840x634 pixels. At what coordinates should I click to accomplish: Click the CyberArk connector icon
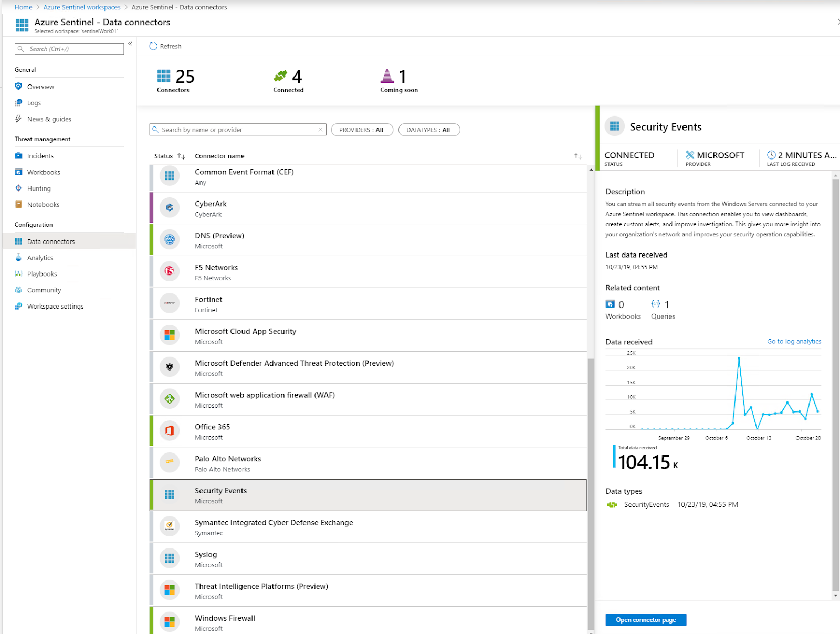pyautogui.click(x=170, y=208)
